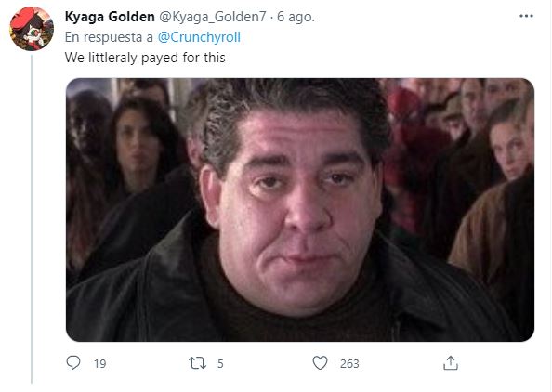Screen dimensions: 552x392
Task: Click the reply speech bubble icon
Action: [73, 363]
